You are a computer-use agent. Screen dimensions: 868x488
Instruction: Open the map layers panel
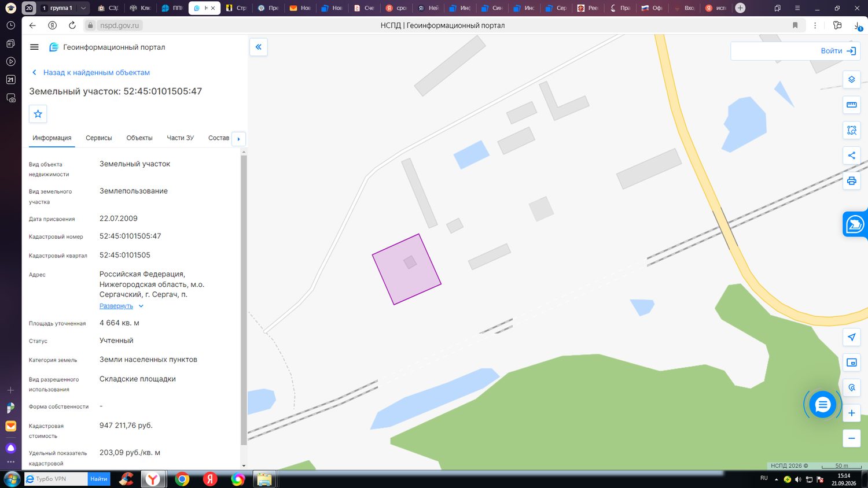[851, 79]
